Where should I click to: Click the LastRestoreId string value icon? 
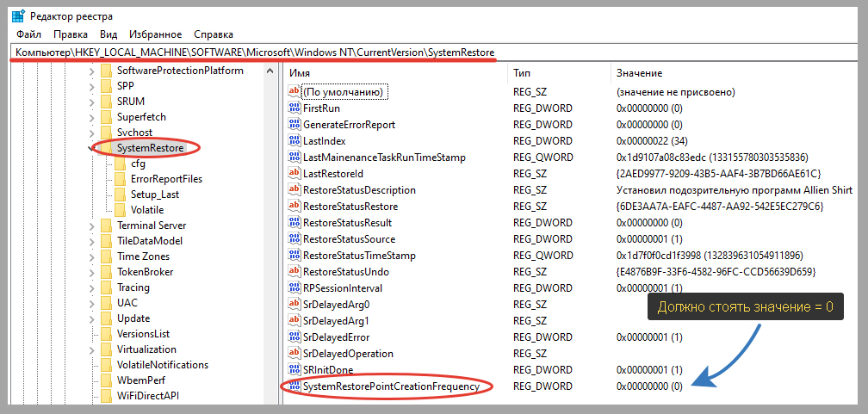click(294, 174)
